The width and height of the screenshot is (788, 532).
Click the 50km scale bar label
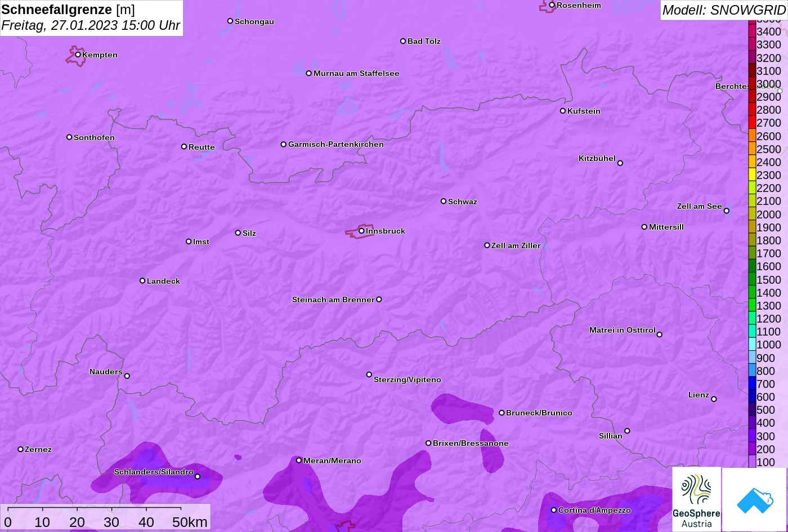point(190,522)
